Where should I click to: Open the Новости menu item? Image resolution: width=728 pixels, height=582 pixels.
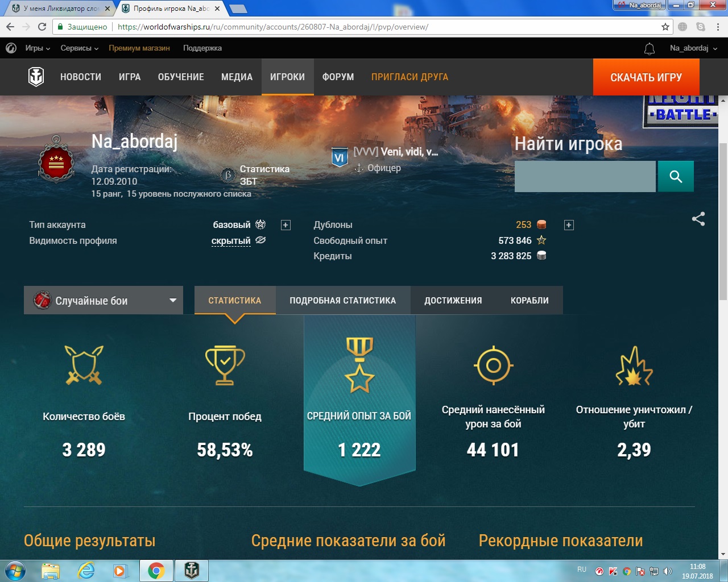[x=81, y=77]
